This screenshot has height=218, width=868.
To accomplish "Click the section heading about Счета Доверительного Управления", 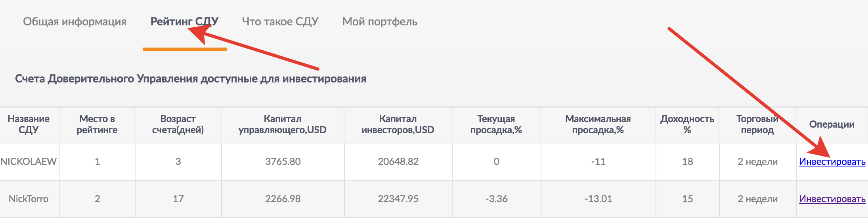I will point(191,79).
